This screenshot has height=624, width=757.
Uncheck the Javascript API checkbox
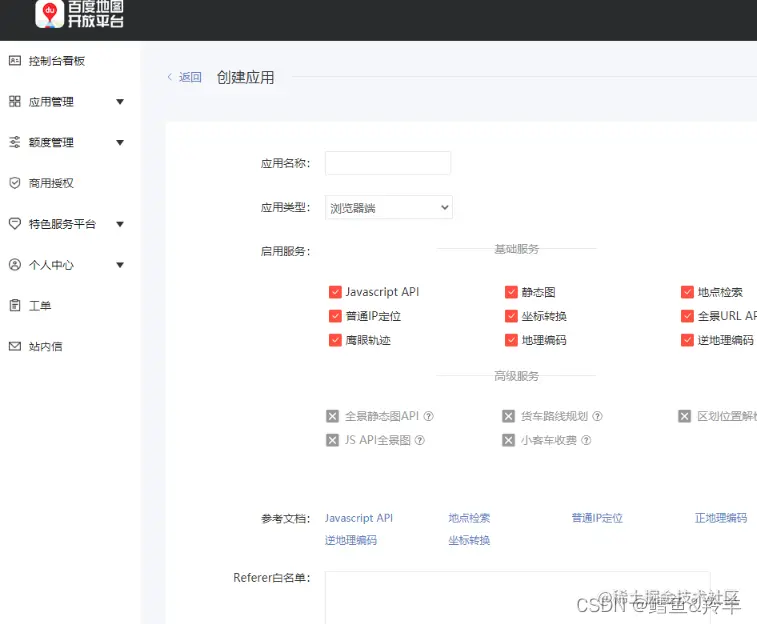(335, 292)
